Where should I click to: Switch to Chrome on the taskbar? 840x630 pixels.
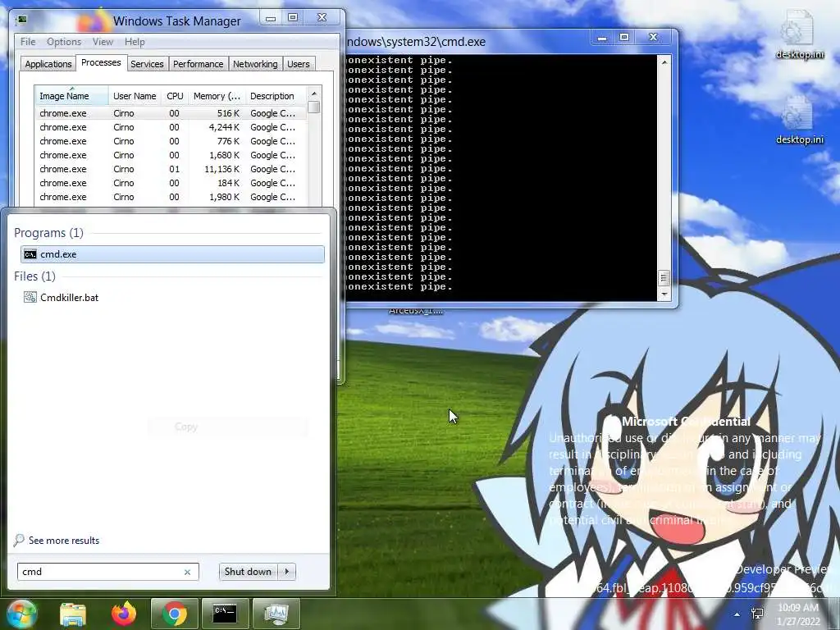[174, 614]
